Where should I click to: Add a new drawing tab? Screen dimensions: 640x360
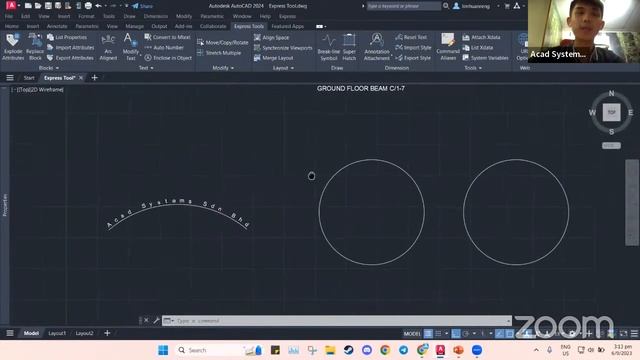(94, 78)
